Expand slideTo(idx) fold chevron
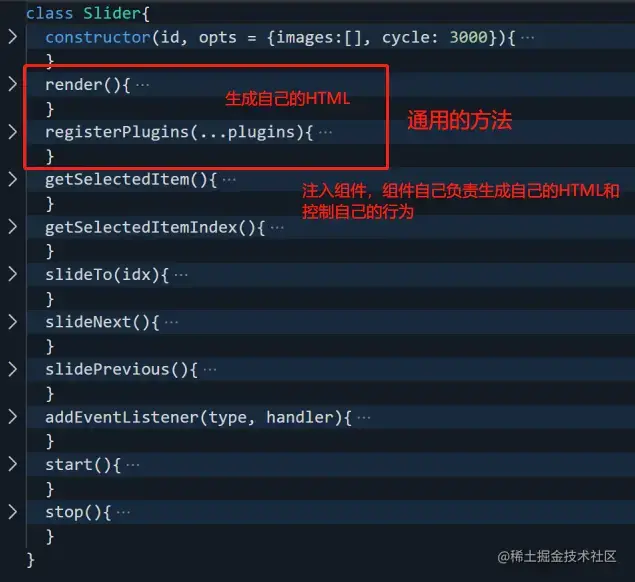Screen dimensions: 635x582 [x=13, y=274]
